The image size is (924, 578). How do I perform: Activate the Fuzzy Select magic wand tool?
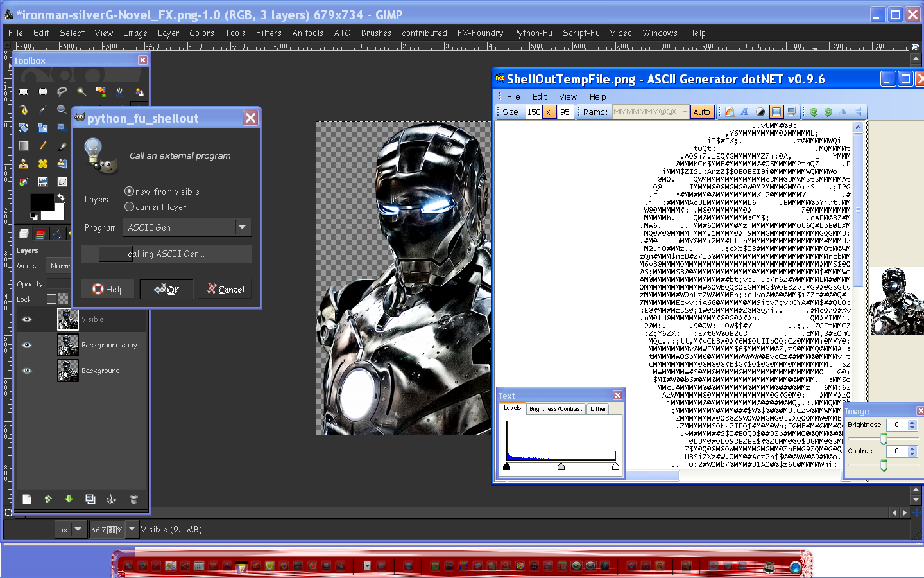[80, 92]
